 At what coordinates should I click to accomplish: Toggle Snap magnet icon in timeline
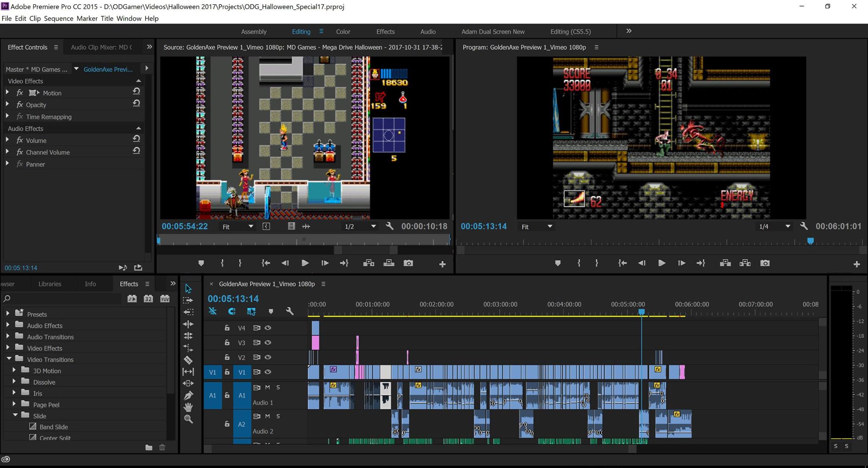pyautogui.click(x=231, y=312)
